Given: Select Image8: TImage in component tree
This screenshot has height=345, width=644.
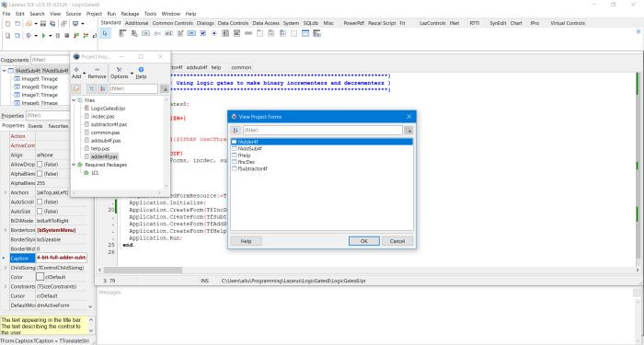Looking at the screenshot, I should click(40, 87).
